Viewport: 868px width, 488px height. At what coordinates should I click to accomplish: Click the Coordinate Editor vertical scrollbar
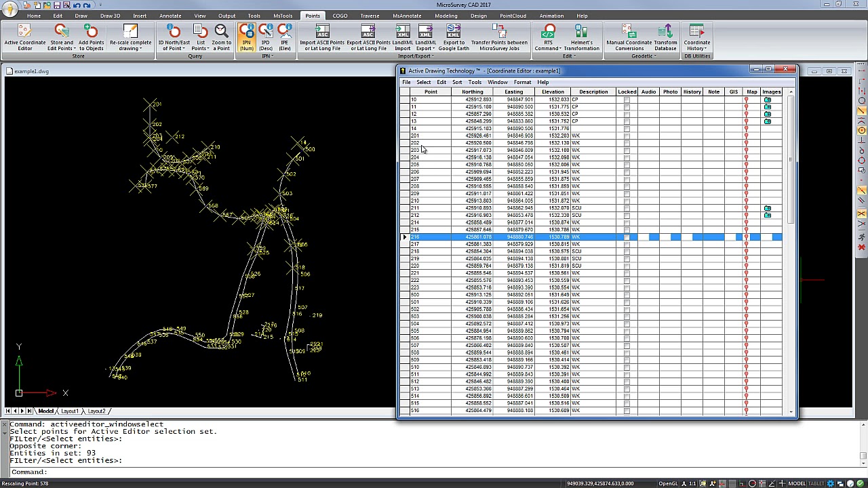coord(790,251)
